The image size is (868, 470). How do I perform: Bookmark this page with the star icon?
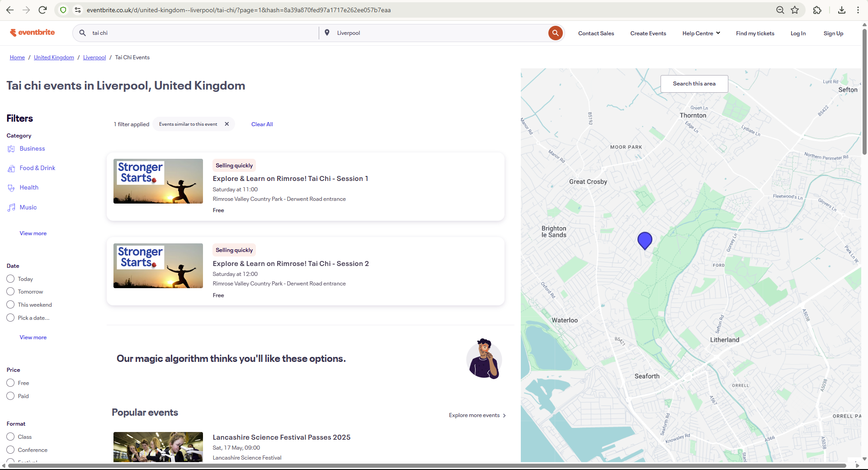[x=795, y=10]
